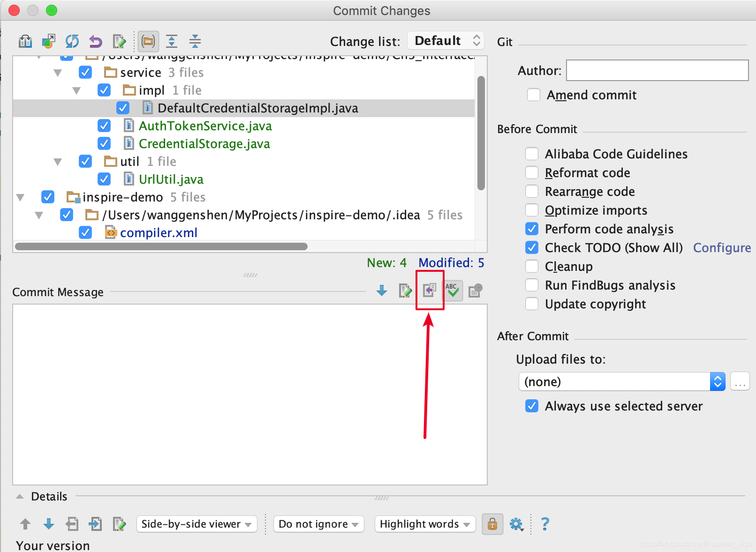
Task: Collapse the service folder node
Action: click(58, 73)
